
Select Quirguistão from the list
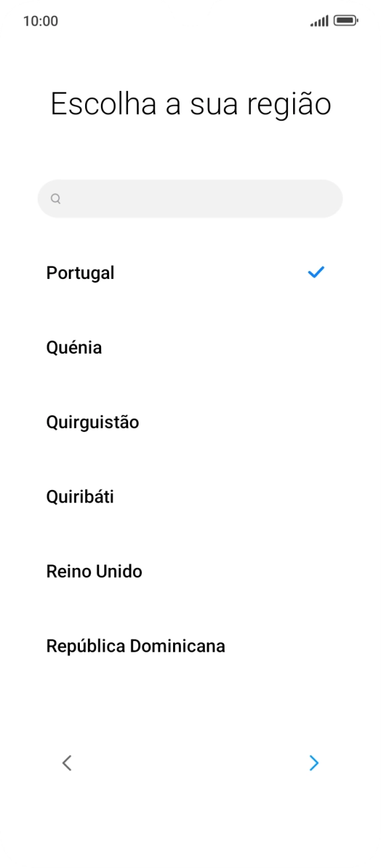[92, 422]
